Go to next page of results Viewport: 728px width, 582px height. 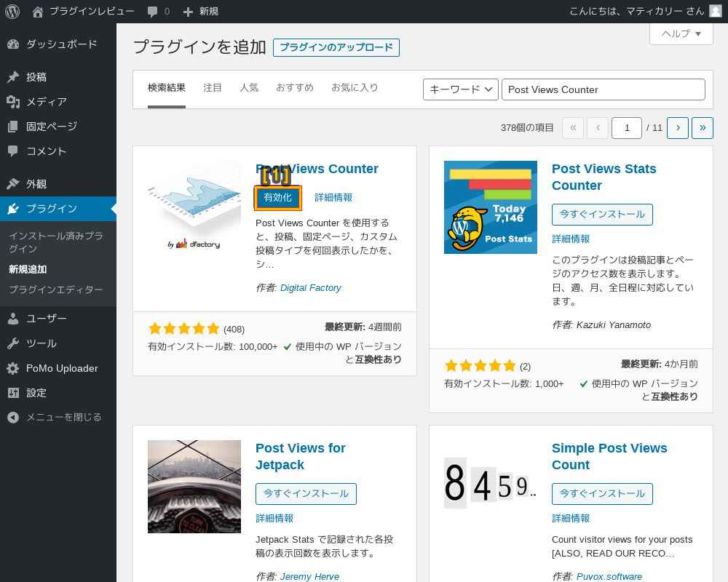(x=677, y=127)
